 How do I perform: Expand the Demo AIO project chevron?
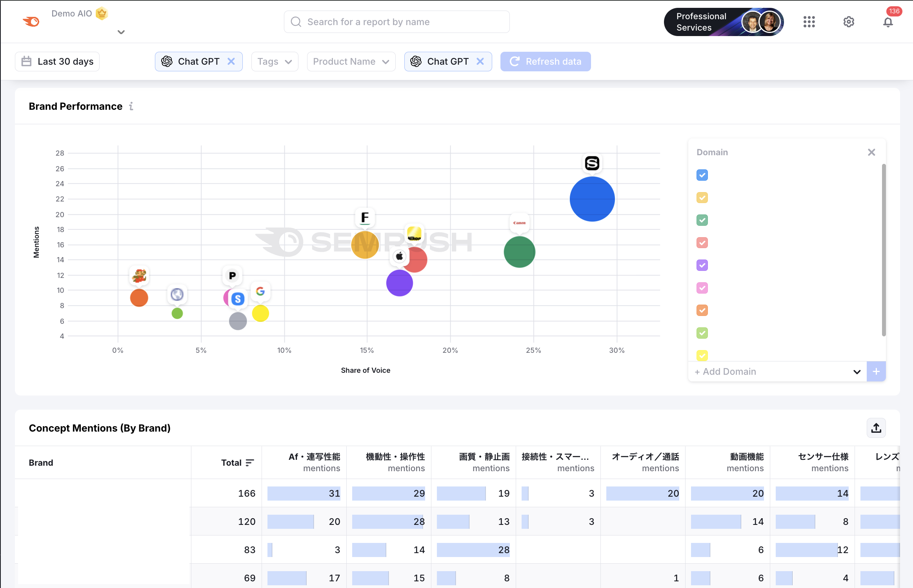click(x=121, y=32)
